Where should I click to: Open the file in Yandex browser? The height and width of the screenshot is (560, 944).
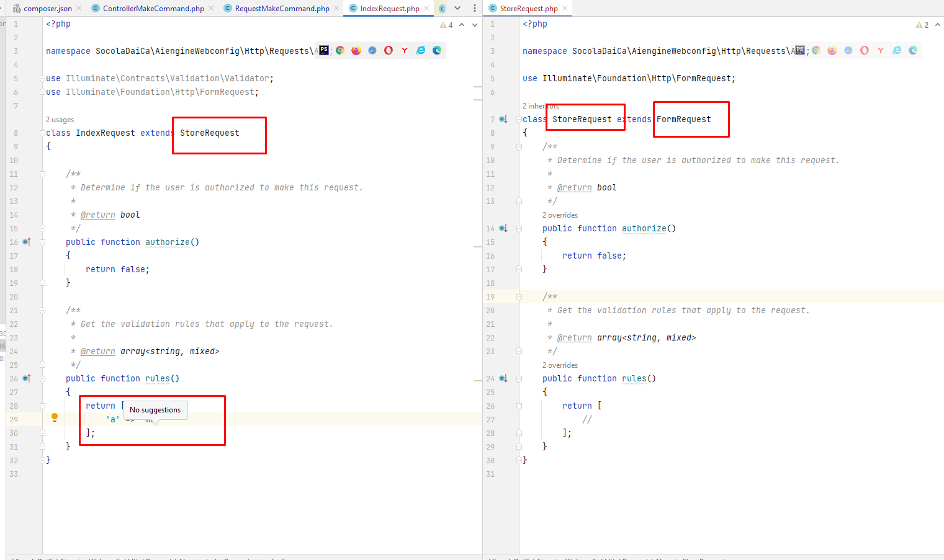coord(405,50)
